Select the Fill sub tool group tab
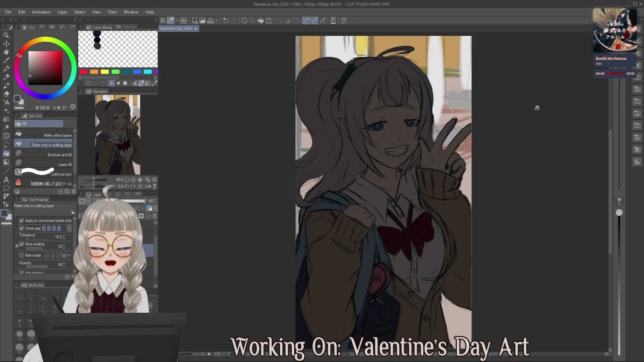644x362 pixels. [x=39, y=124]
